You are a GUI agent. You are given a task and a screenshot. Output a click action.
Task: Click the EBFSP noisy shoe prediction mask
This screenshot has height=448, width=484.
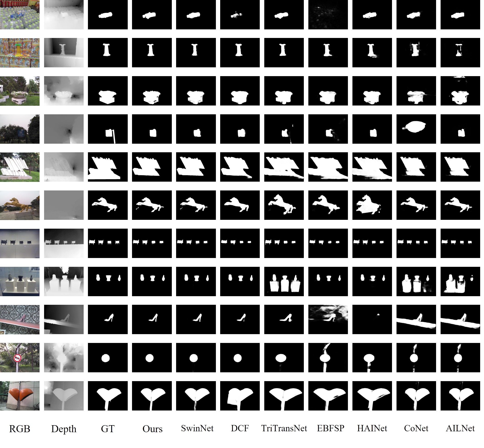[x=328, y=319]
